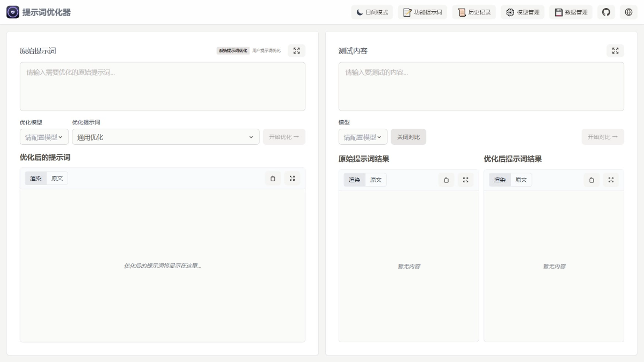Expand the 原始提示词 input fullscreen
Image resolution: width=644 pixels, height=362 pixels.
coord(296,50)
